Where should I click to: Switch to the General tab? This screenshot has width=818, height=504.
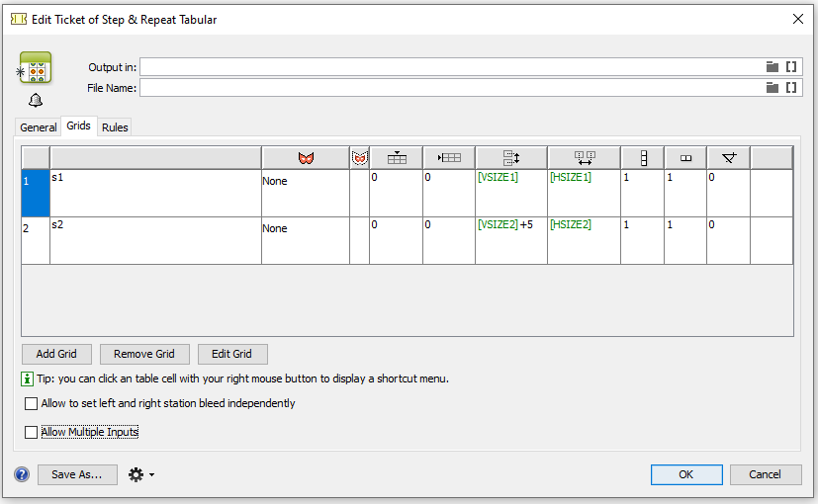pyautogui.click(x=39, y=127)
